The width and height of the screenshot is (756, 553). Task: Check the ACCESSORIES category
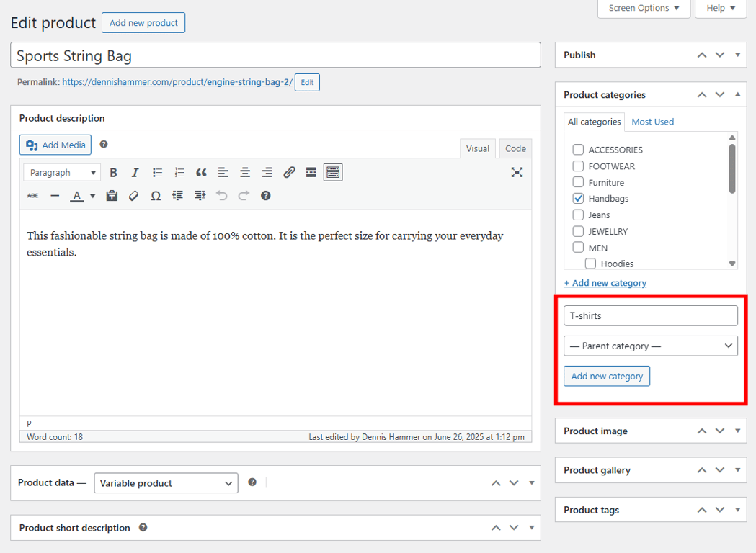coord(577,149)
